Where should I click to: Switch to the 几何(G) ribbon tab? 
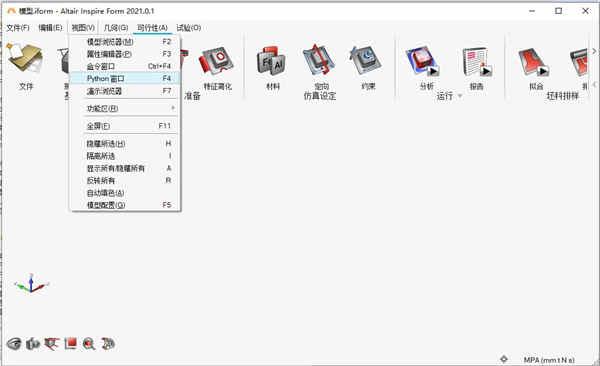[116, 28]
